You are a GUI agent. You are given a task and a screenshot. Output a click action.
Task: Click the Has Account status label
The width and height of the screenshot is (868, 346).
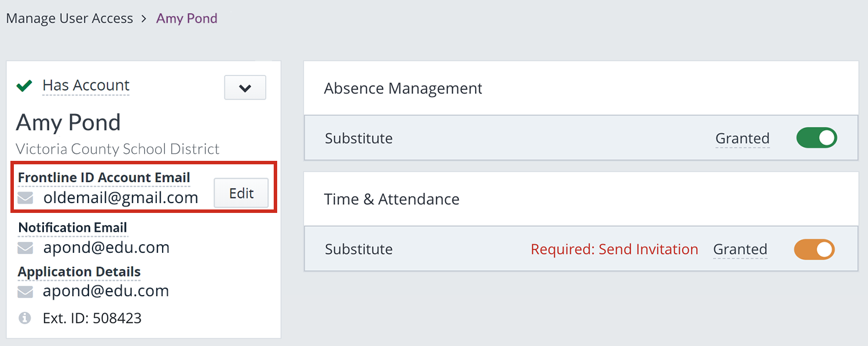click(86, 86)
